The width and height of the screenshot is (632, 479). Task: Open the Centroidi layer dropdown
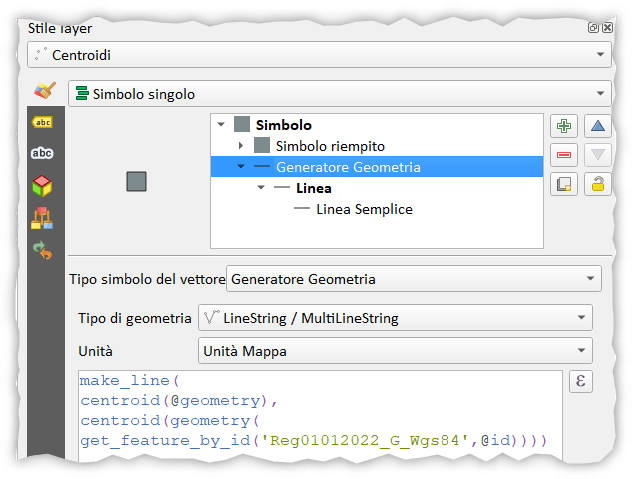coord(320,56)
